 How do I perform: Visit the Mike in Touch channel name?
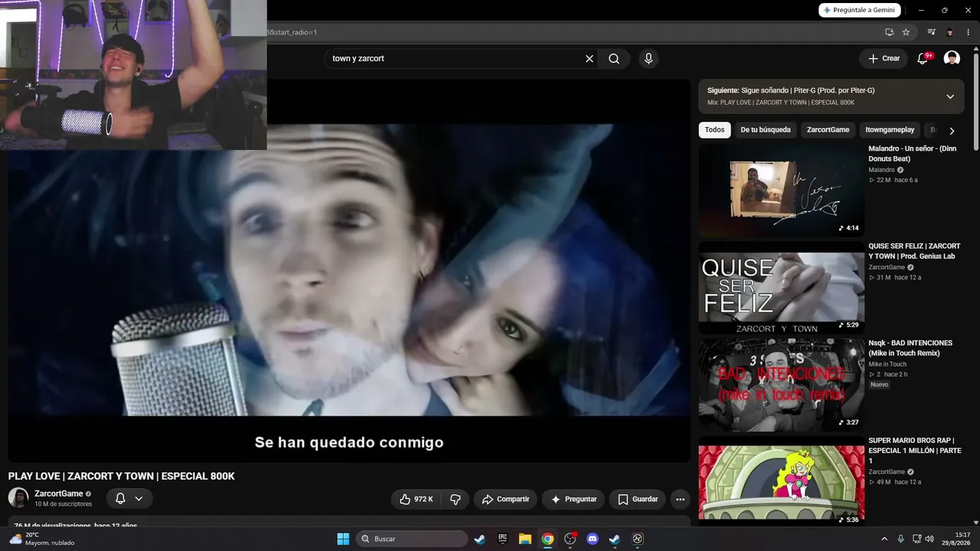pos(887,364)
